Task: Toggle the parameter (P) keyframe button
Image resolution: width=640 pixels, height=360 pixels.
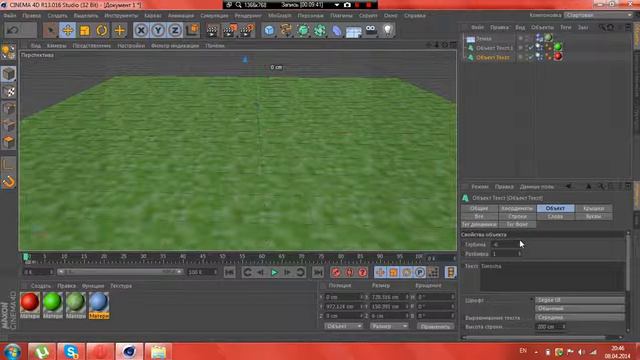Action: point(420,272)
